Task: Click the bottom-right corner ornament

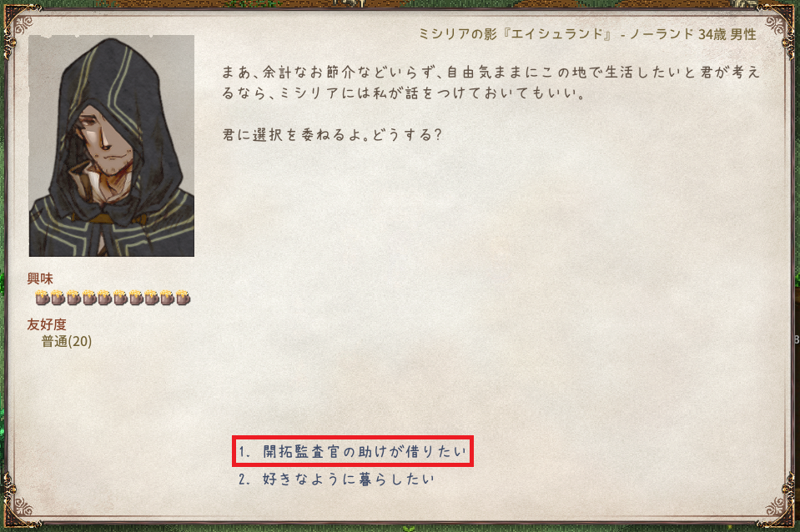Action: 779,505
